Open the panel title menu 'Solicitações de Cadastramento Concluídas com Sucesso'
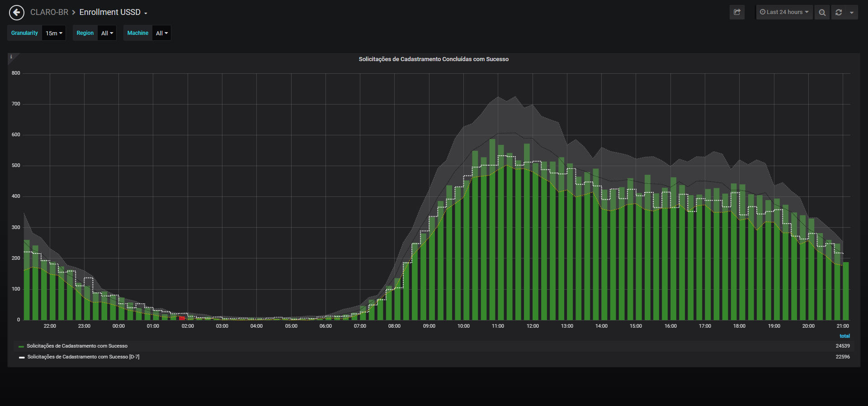This screenshot has height=406, width=868. [x=434, y=59]
